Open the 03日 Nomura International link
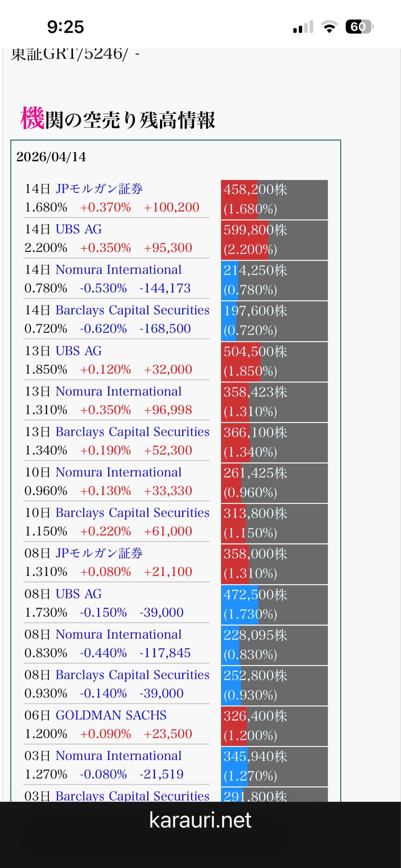401x868 pixels. point(118,755)
